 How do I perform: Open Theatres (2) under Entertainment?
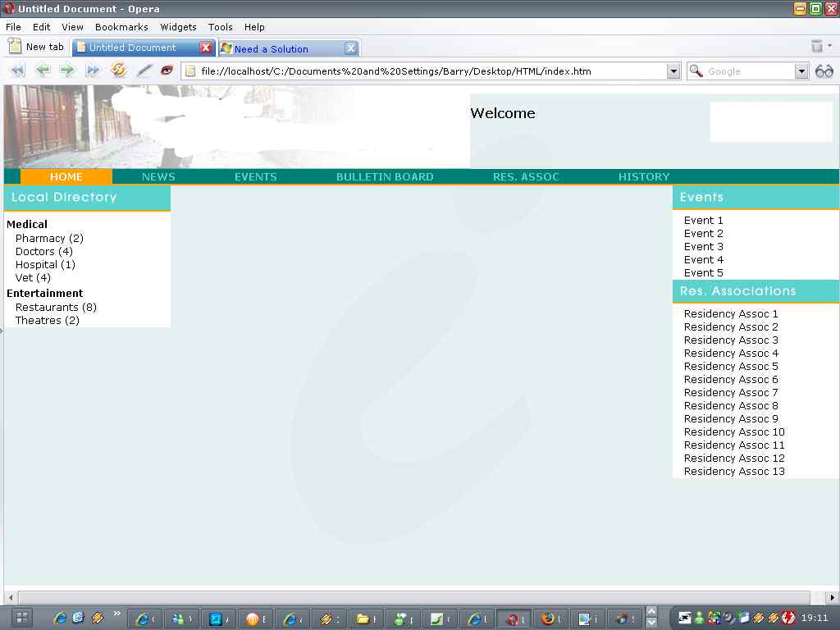coord(47,321)
